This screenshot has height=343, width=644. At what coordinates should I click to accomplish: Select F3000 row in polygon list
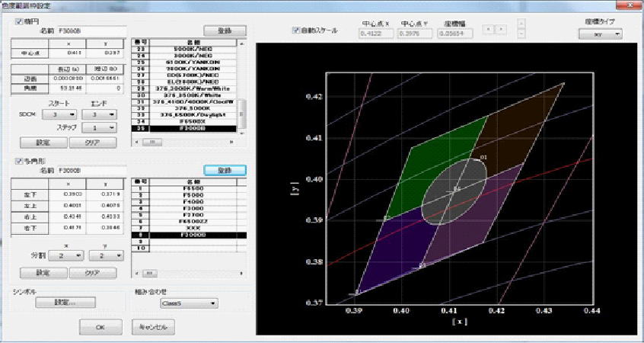point(189,209)
